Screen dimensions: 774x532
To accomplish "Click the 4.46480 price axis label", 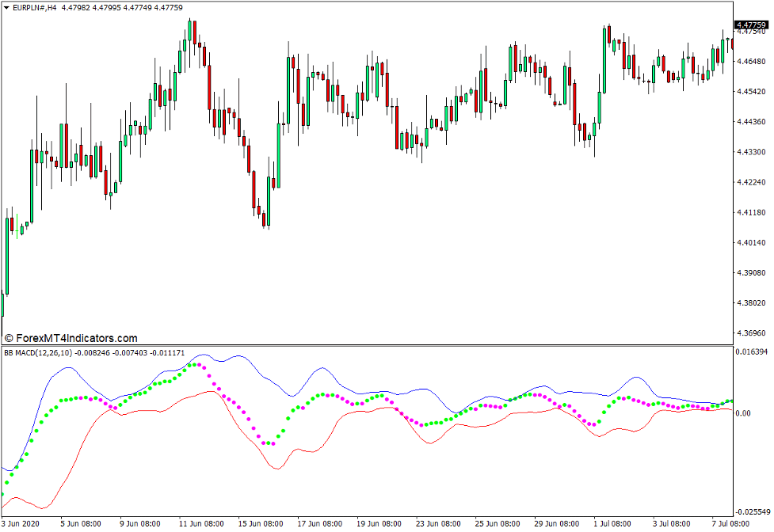I will click(750, 61).
